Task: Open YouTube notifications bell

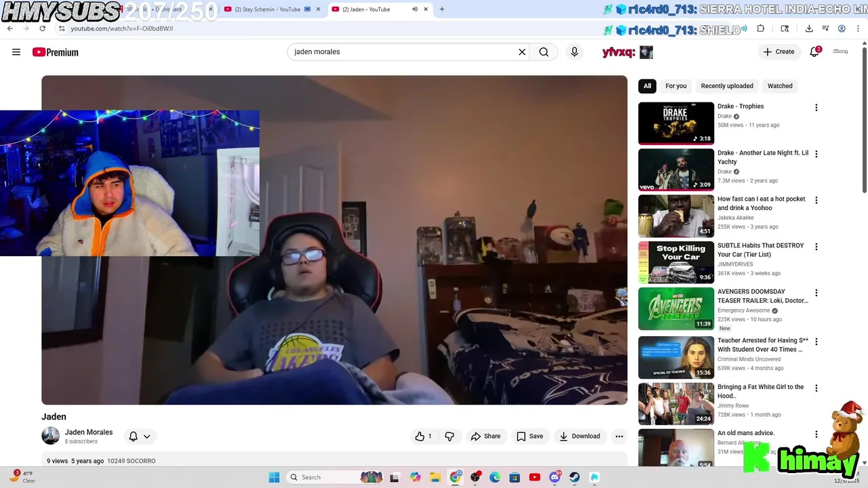Action: click(815, 52)
